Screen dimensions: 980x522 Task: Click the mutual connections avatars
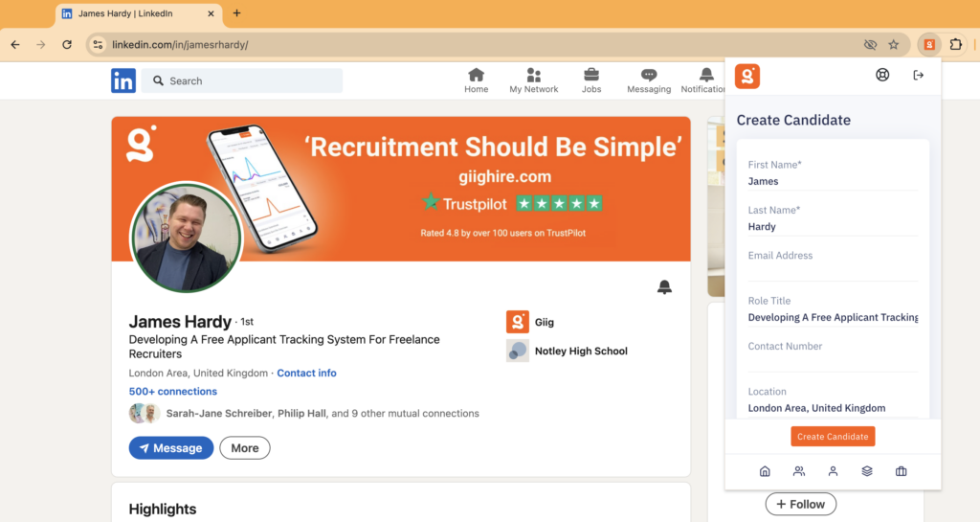click(145, 413)
